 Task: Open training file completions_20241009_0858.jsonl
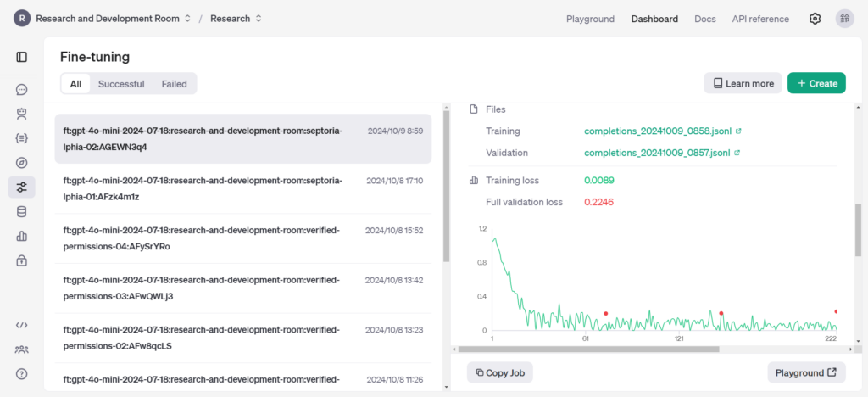coord(657,131)
